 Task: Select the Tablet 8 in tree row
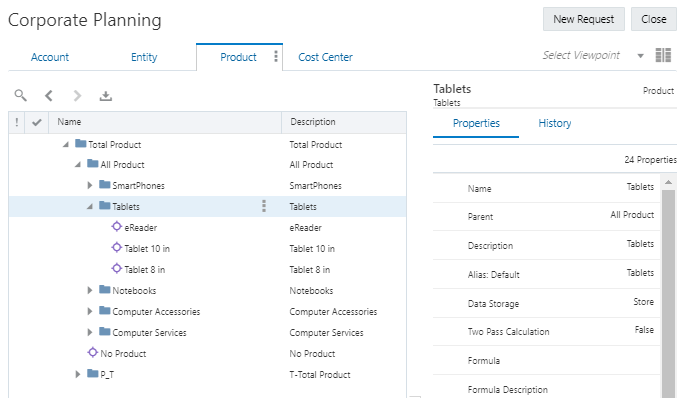click(207, 270)
